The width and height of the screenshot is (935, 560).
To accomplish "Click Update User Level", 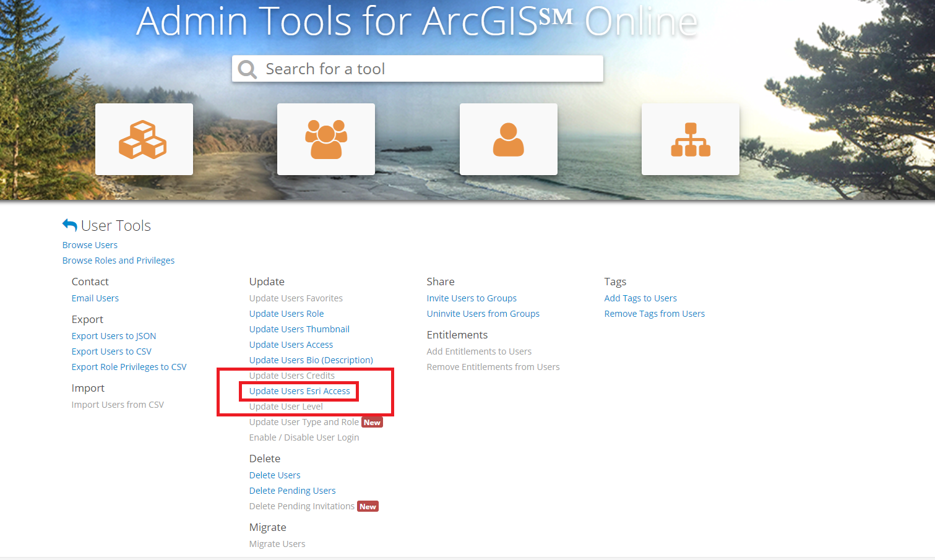I will (286, 407).
